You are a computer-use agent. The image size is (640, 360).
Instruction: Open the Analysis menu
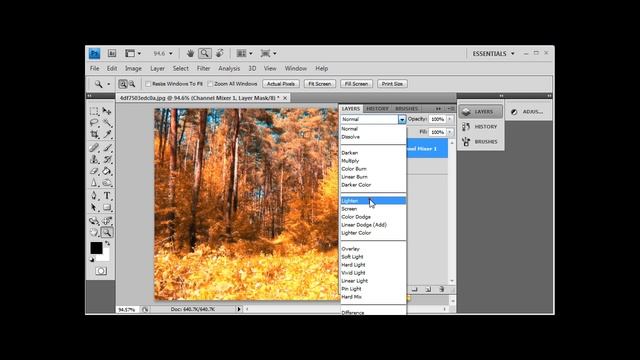229,69
